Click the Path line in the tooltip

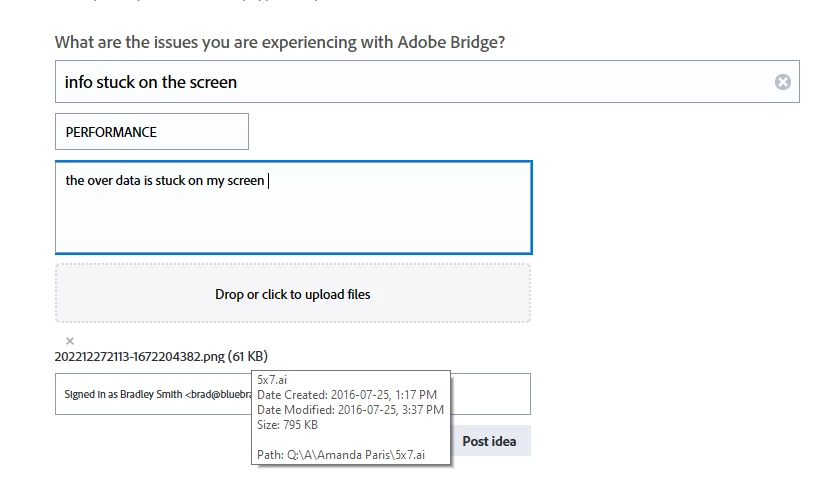click(x=341, y=455)
